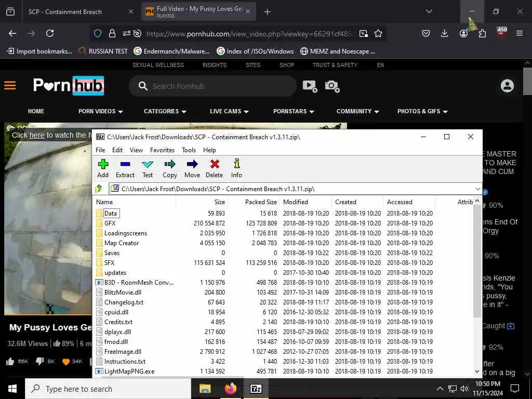Viewport: 532px width, 399px height.
Task: Open Windows Start menu
Action: click(x=12, y=389)
